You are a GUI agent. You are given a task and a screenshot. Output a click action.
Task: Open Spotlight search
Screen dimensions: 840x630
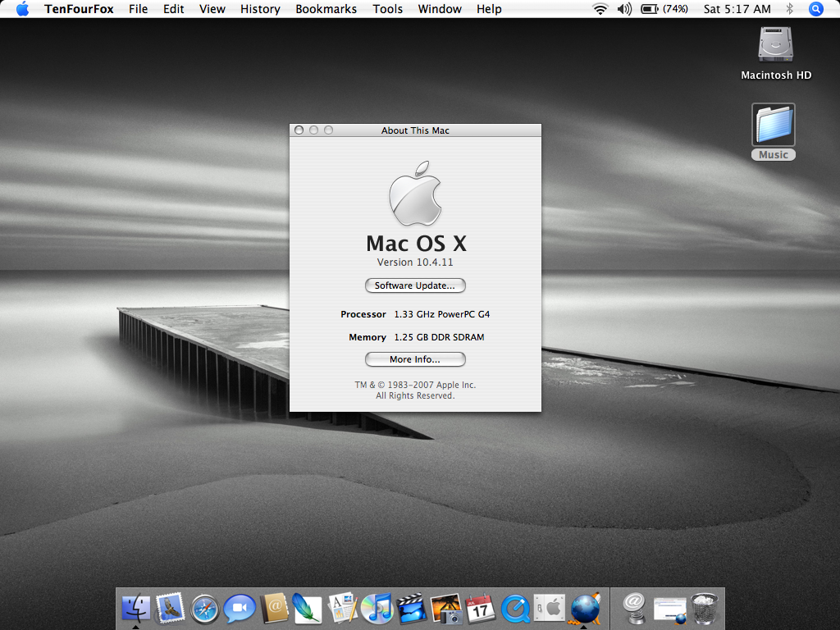(815, 9)
